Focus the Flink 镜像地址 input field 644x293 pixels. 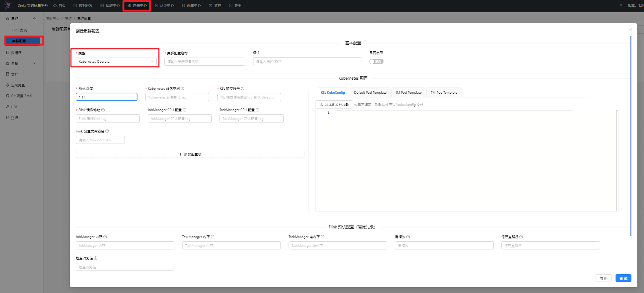[x=108, y=118]
